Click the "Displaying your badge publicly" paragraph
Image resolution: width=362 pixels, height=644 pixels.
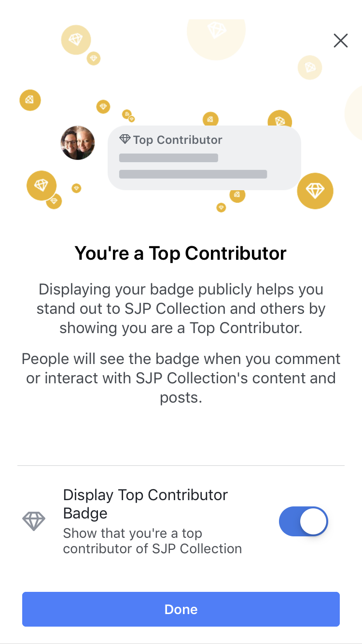click(181, 308)
